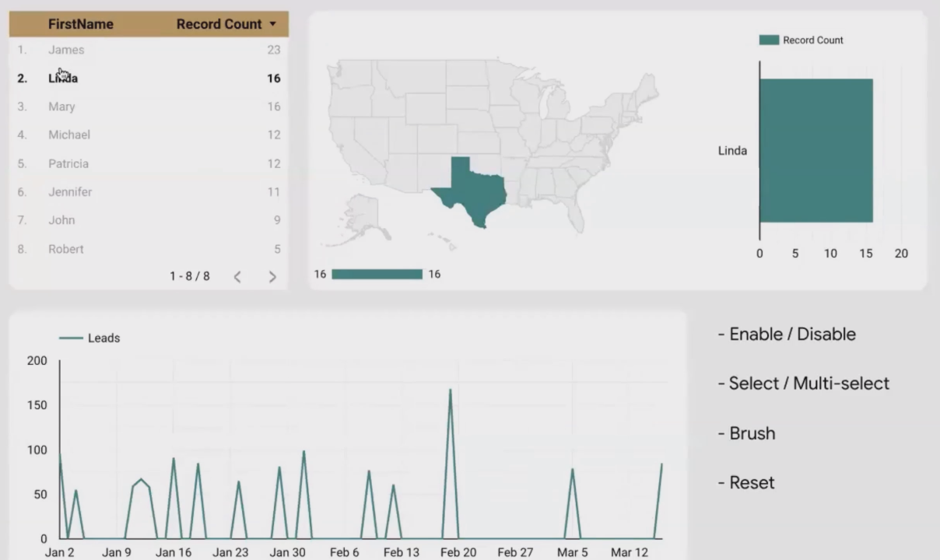Screen dimensions: 940x560
Task: Click the Mar 12 axis label
Action: 630,552
